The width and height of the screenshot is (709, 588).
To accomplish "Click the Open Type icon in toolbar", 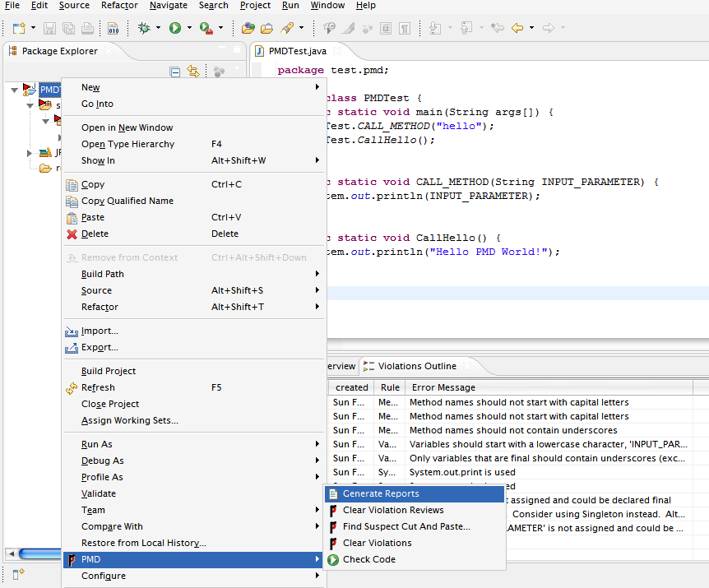I will click(247, 28).
